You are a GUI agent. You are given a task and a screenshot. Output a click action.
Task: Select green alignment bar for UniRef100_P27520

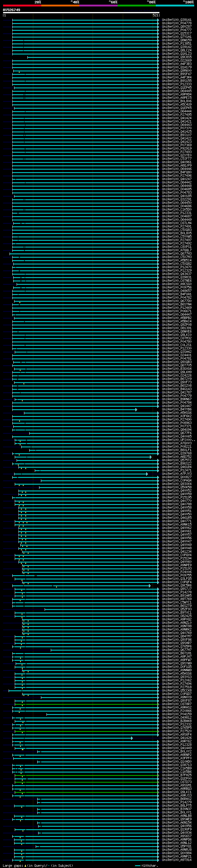click(87, 731)
